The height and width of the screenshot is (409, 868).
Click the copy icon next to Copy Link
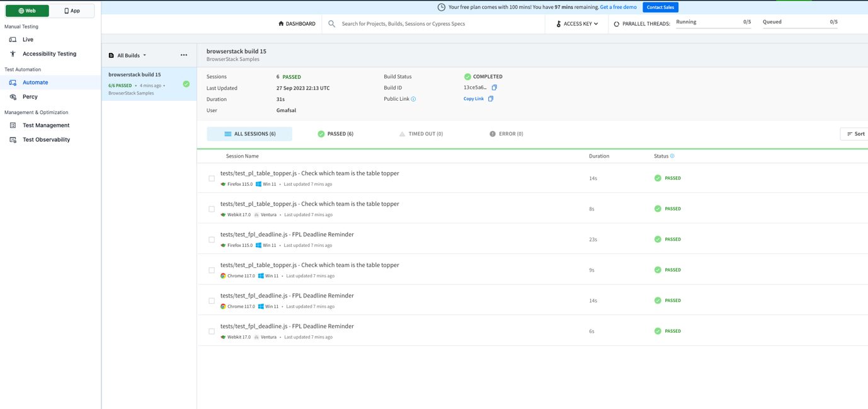(491, 98)
